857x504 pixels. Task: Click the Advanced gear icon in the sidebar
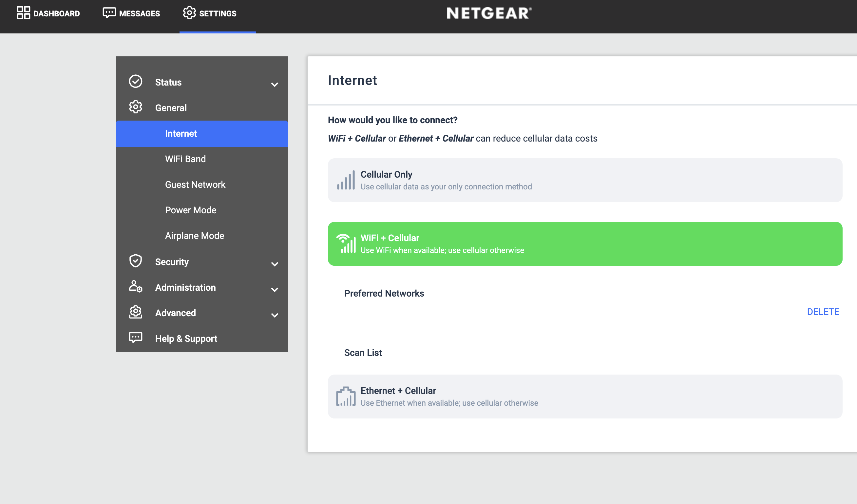pyautogui.click(x=135, y=312)
